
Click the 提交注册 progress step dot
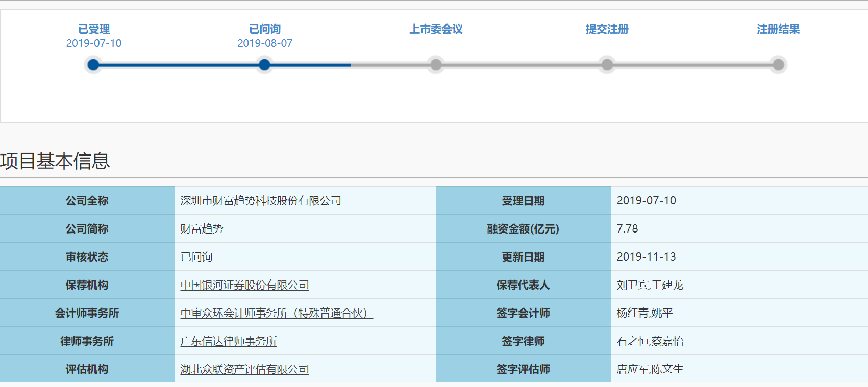pyautogui.click(x=607, y=65)
